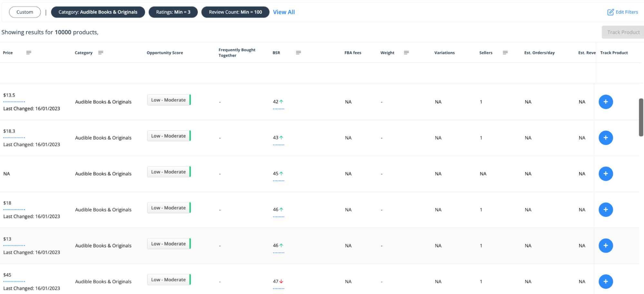644x294 pixels.
Task: Track the product priced at $13.5
Action: [606, 102]
